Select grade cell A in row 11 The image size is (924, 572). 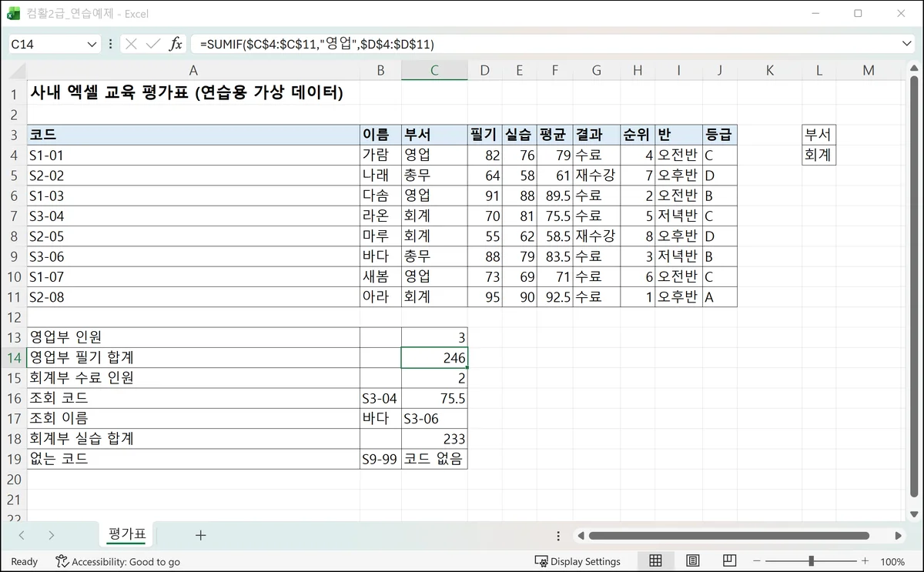point(719,296)
